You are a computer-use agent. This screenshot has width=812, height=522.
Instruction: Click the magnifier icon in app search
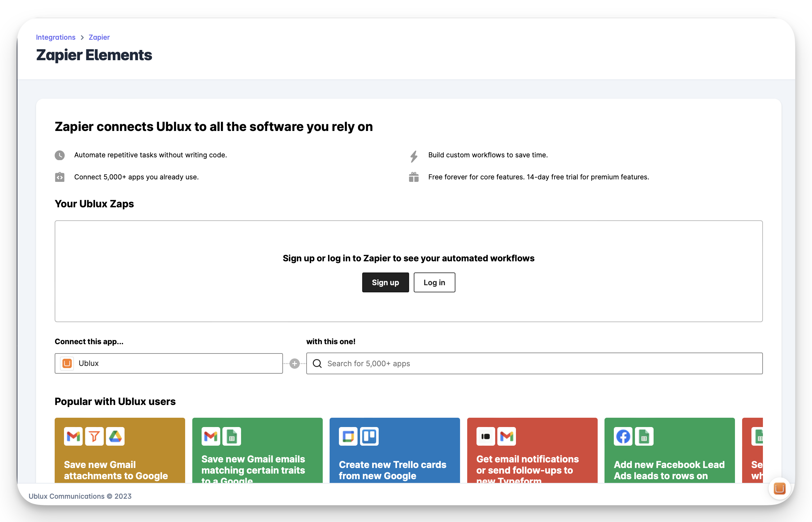click(317, 363)
